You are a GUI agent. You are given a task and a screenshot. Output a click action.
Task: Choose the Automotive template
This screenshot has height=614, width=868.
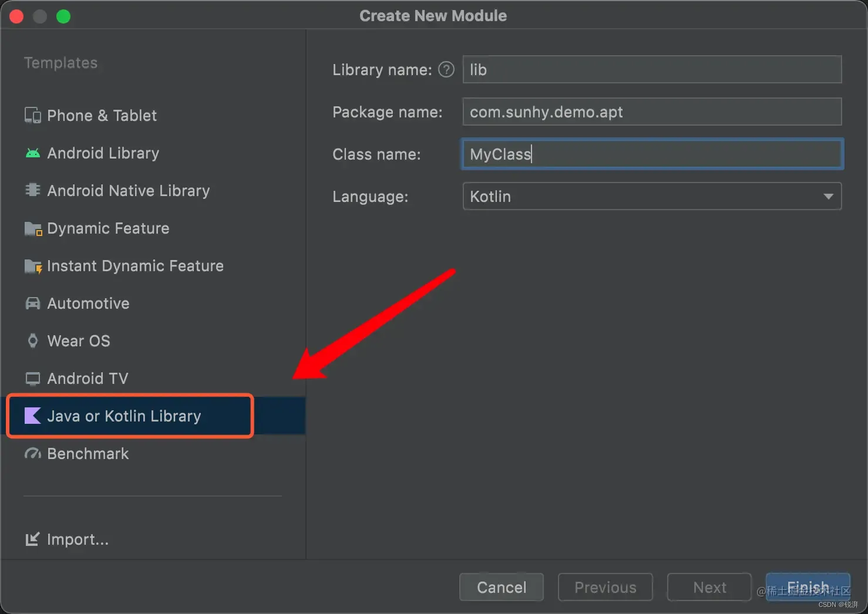(x=153, y=303)
